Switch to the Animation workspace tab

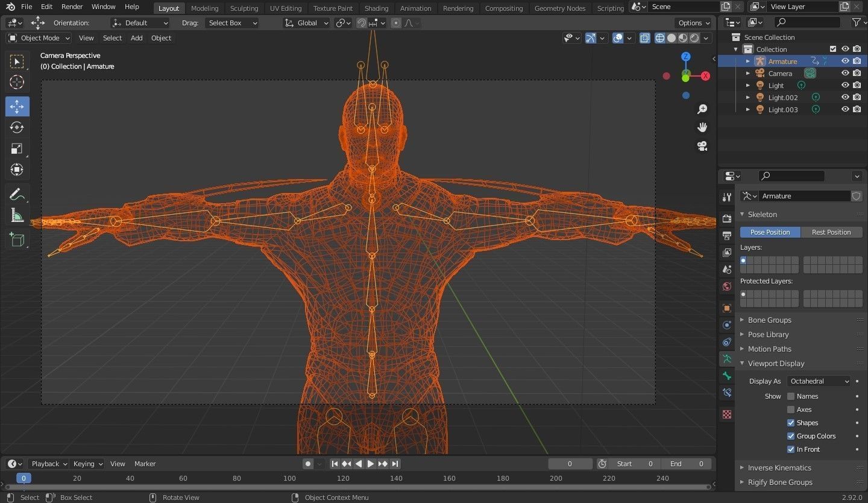coord(415,8)
